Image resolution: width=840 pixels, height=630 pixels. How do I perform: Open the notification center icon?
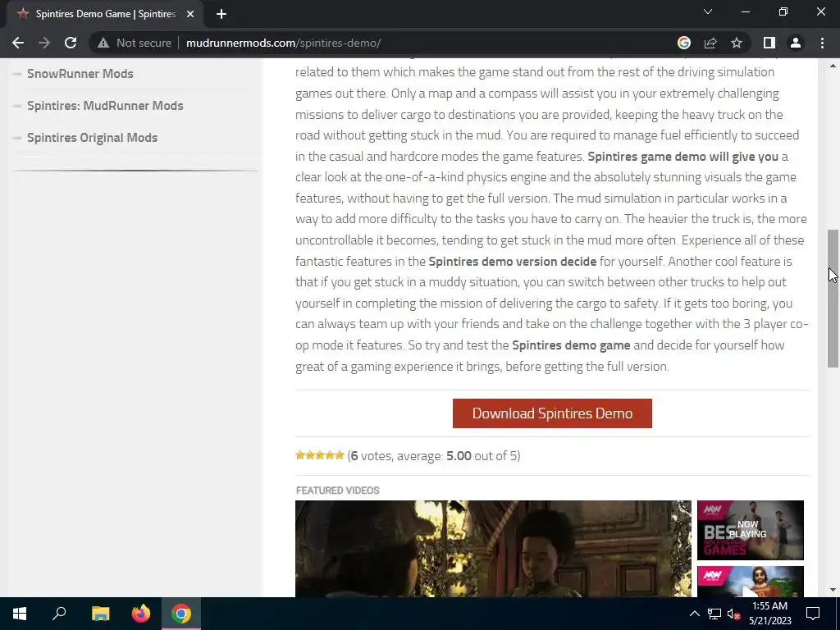coord(813,614)
